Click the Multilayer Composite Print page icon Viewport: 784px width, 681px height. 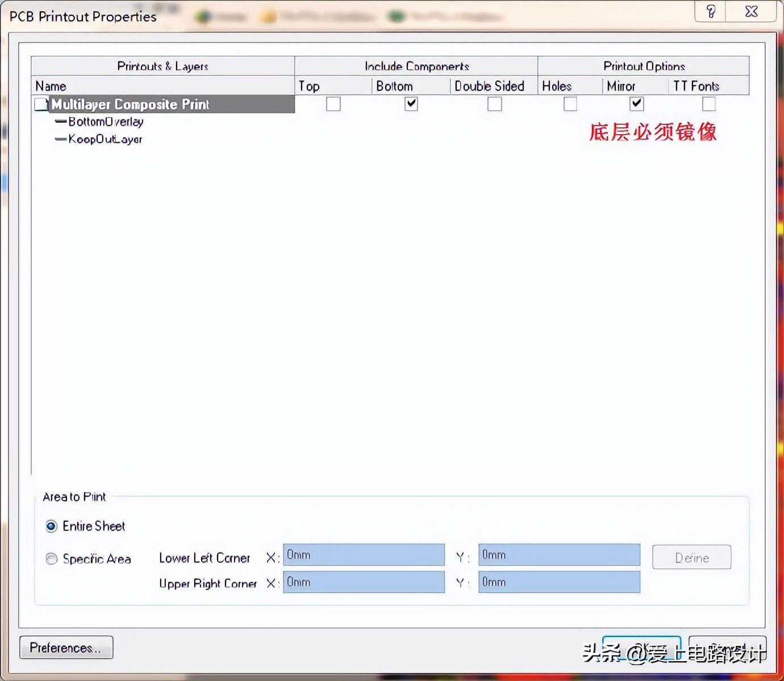41,104
